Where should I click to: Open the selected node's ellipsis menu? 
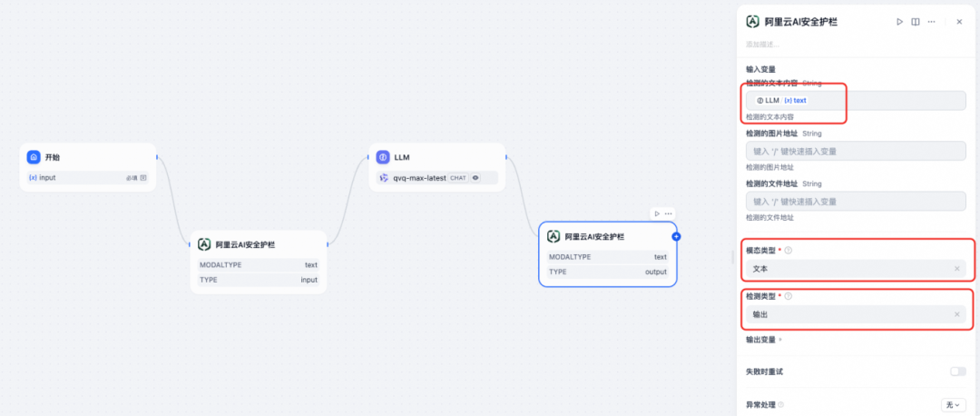click(x=668, y=213)
